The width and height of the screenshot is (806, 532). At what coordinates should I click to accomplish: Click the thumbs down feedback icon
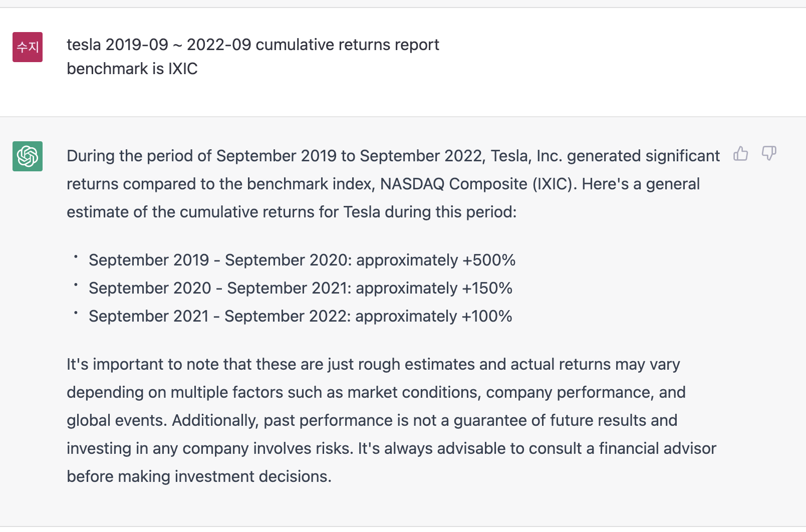point(769,153)
